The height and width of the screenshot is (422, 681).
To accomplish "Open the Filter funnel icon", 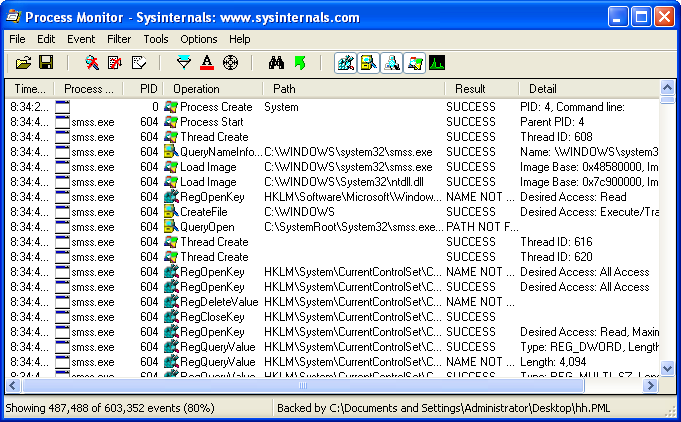I will tap(183, 63).
